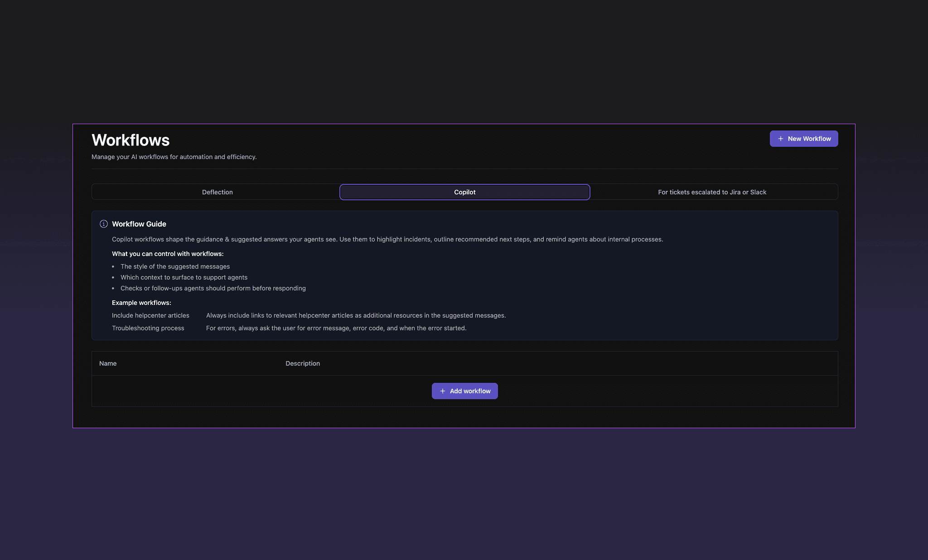Screen dimensions: 928x560
Task: Click the subtitle about managing AI workflows
Action: (174, 157)
